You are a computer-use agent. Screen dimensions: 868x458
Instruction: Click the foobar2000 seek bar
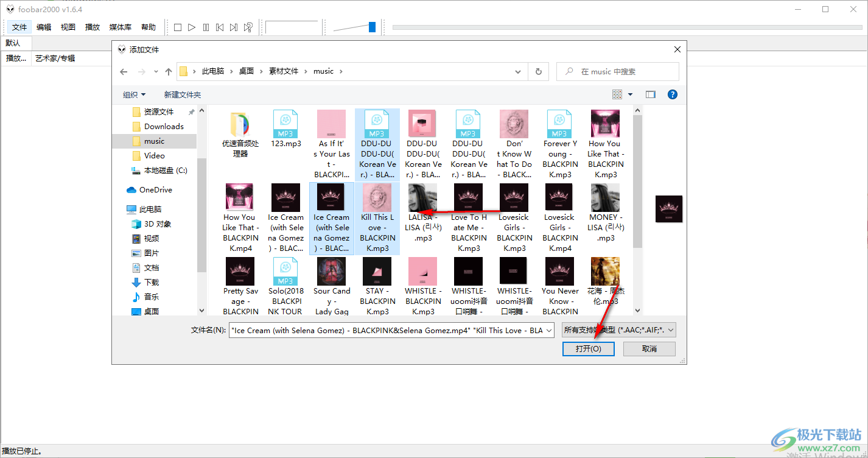pyautogui.click(x=627, y=27)
